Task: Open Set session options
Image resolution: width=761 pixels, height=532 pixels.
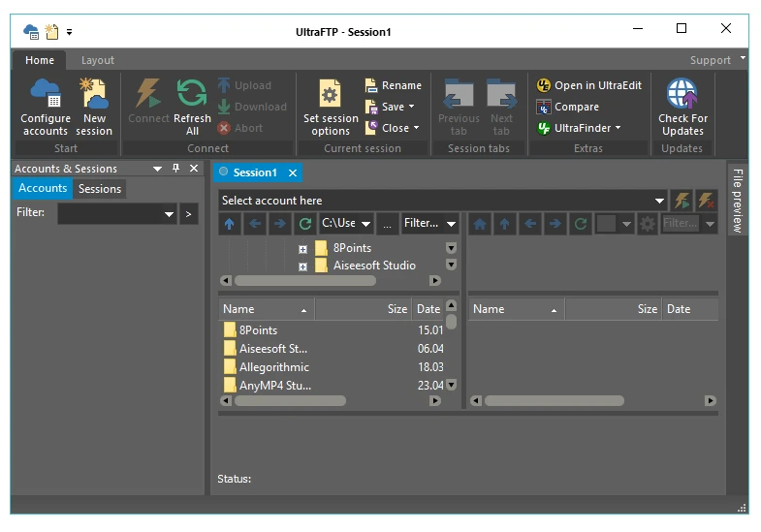Action: pos(331,107)
